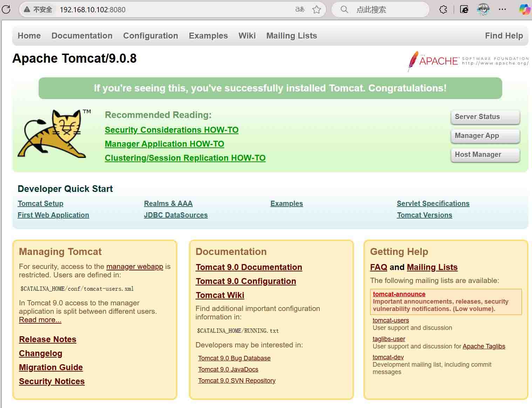Image resolution: width=532 pixels, height=408 pixels.
Task: Open the translate page icon in address bar
Action: tap(300, 9)
